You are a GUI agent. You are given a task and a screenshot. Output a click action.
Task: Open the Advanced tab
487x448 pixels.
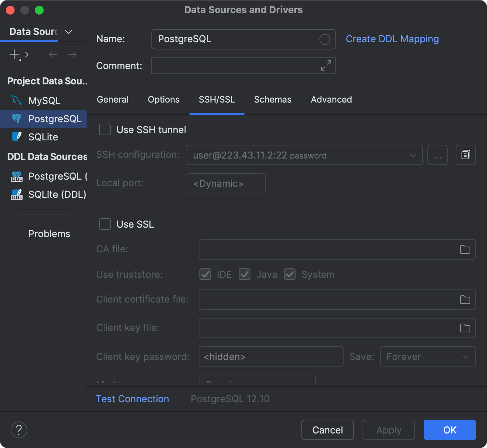331,99
